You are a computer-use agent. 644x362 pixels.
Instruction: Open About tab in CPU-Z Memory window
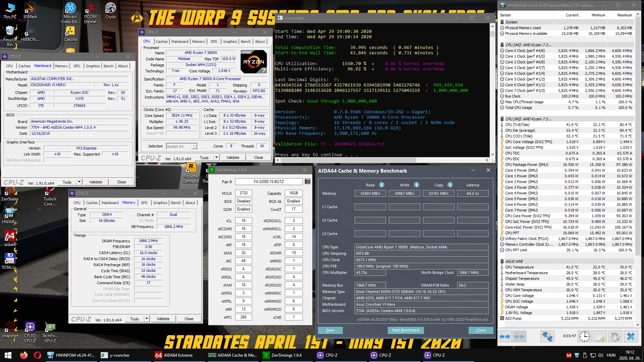pyautogui.click(x=190, y=203)
